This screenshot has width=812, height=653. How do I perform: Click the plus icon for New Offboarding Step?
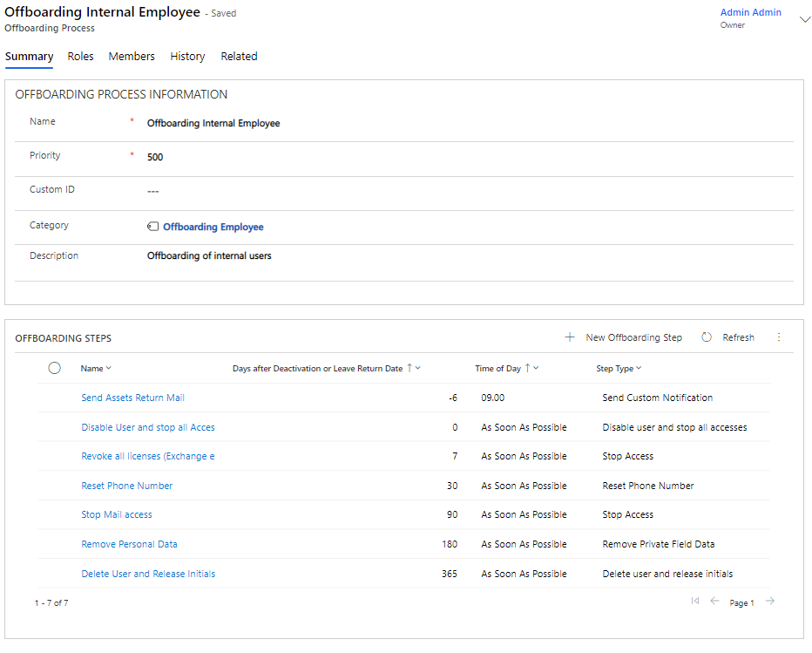[570, 337]
